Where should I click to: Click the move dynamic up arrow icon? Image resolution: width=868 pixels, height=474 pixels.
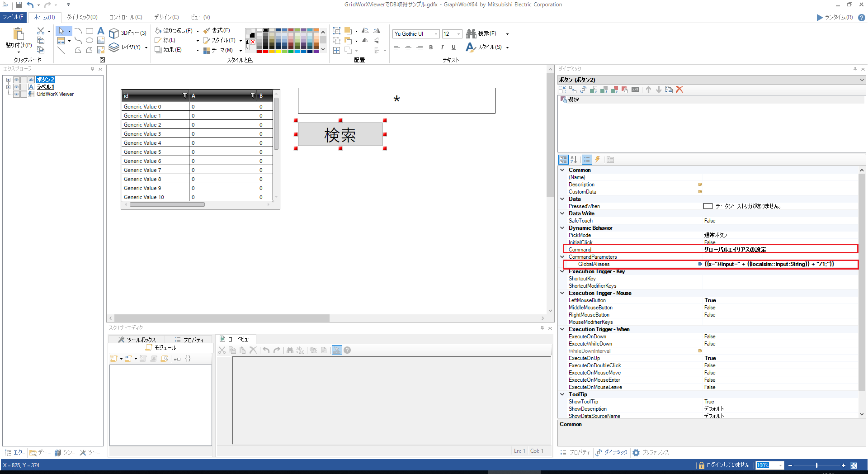tap(648, 90)
